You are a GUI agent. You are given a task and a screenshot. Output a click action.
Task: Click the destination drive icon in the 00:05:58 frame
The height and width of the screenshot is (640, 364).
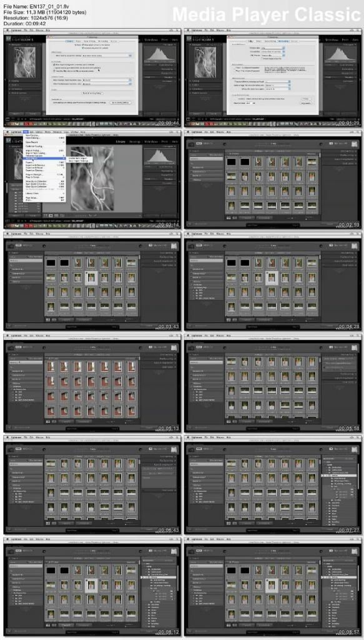[x=355, y=347]
